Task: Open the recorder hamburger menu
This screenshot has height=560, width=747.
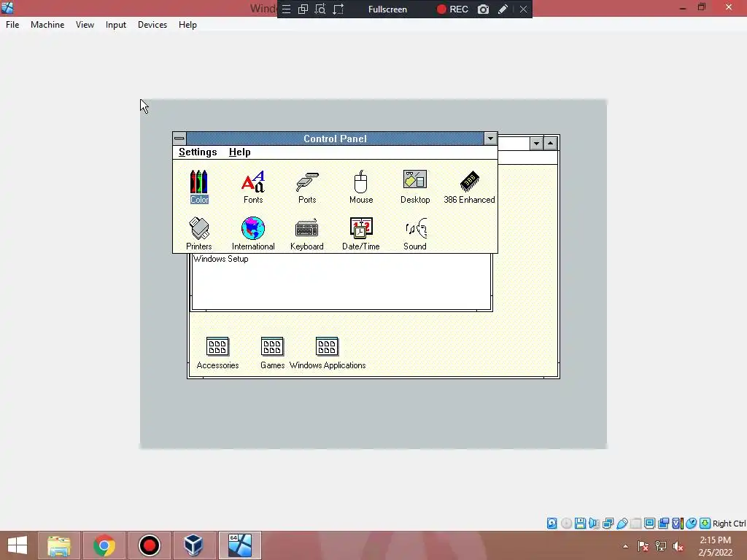Action: [x=286, y=9]
